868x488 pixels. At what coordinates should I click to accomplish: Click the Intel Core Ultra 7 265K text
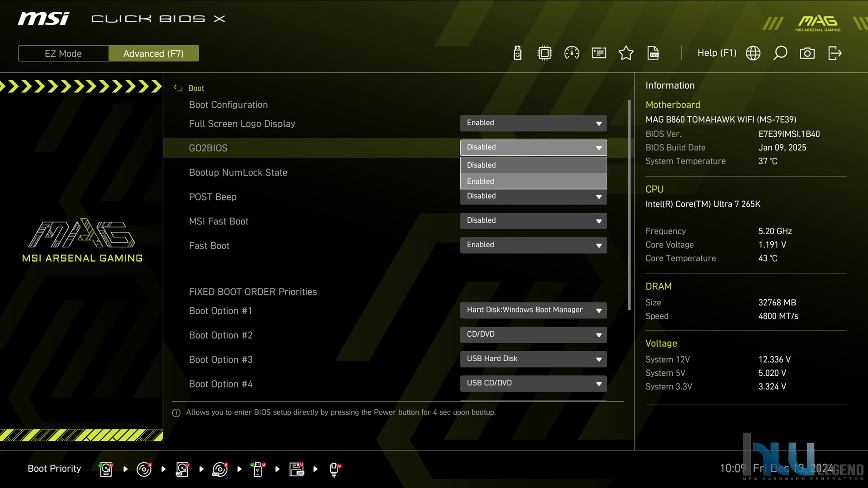click(703, 204)
